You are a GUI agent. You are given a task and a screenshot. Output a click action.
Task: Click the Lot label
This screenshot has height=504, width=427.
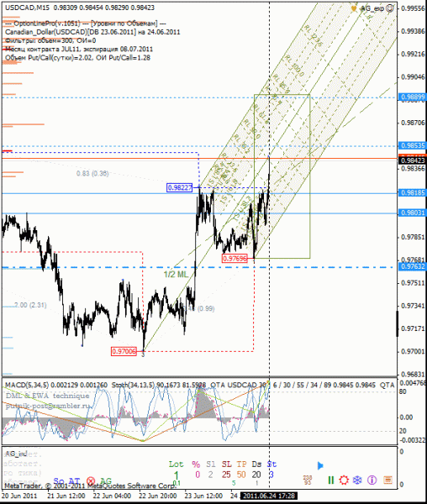point(176,465)
